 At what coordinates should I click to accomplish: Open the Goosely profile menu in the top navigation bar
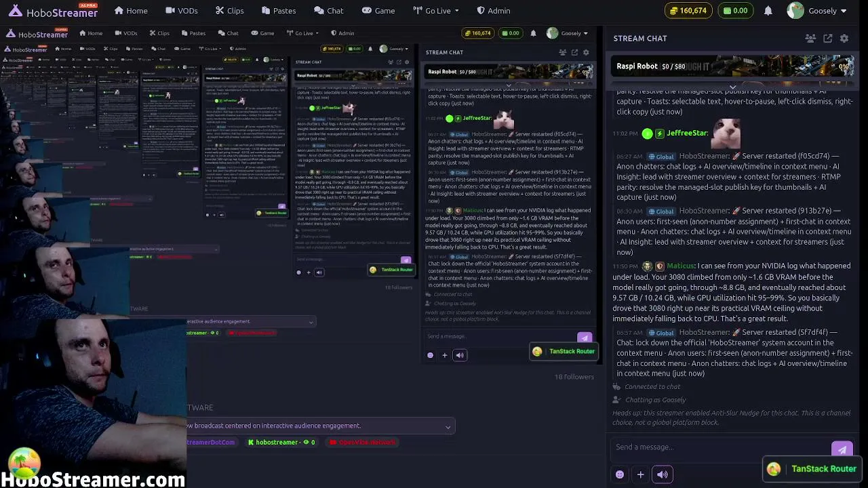[817, 11]
